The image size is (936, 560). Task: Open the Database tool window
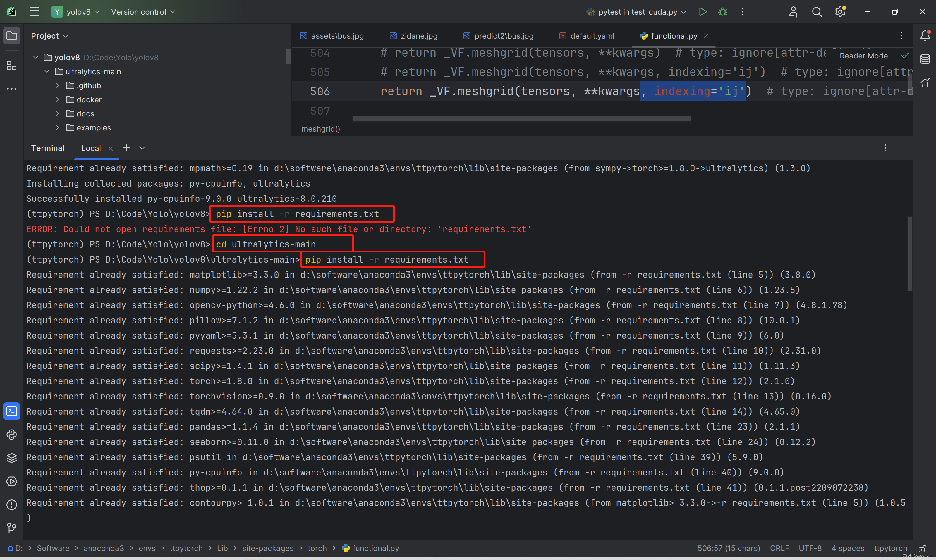(x=925, y=59)
